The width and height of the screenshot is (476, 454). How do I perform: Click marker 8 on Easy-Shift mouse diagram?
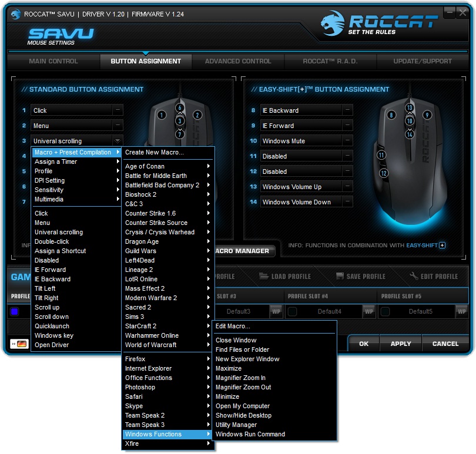pyautogui.click(x=391, y=115)
